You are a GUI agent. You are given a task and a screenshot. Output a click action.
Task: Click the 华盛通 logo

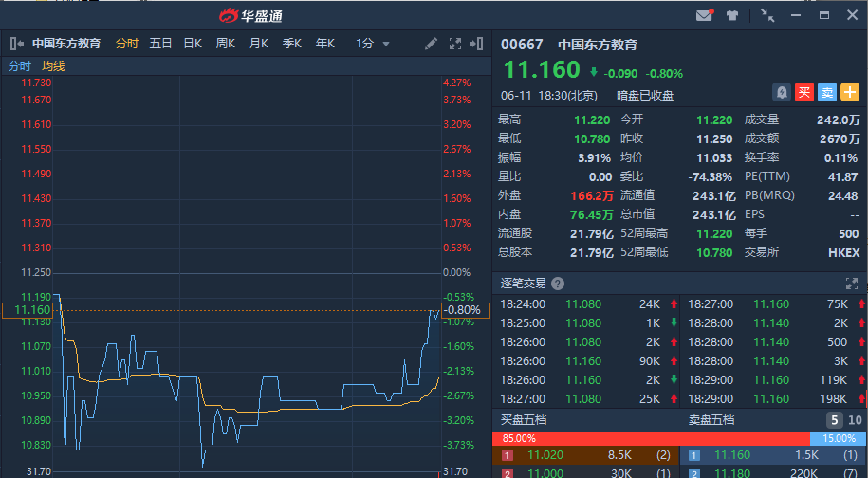click(250, 15)
